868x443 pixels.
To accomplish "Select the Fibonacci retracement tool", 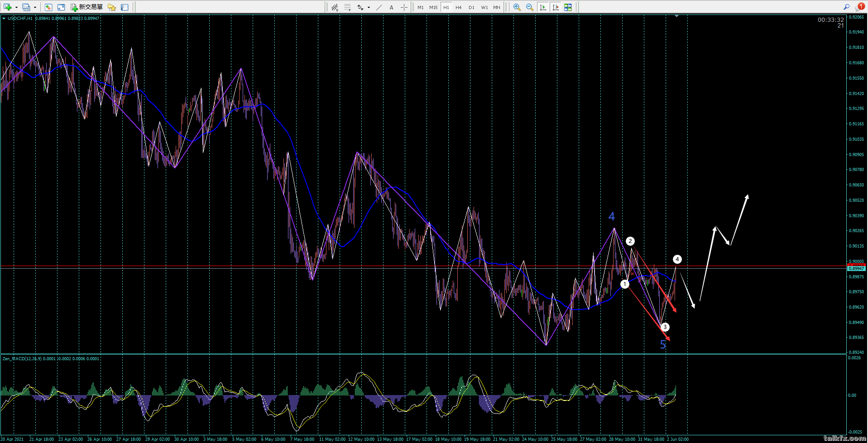I will pos(348,7).
